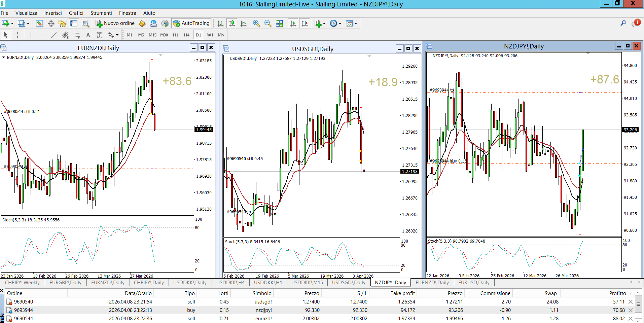Click the Nuovo ordine button
This screenshot has height=323, width=644.
(x=115, y=23)
